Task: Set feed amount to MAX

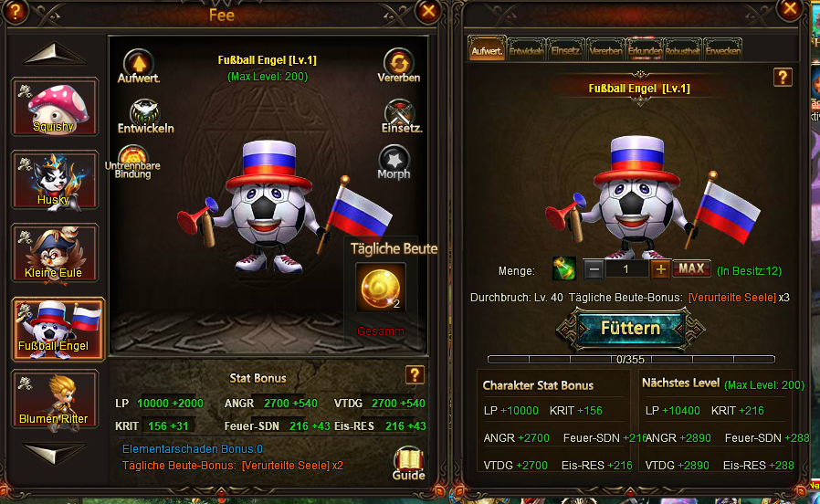Action: [x=691, y=269]
